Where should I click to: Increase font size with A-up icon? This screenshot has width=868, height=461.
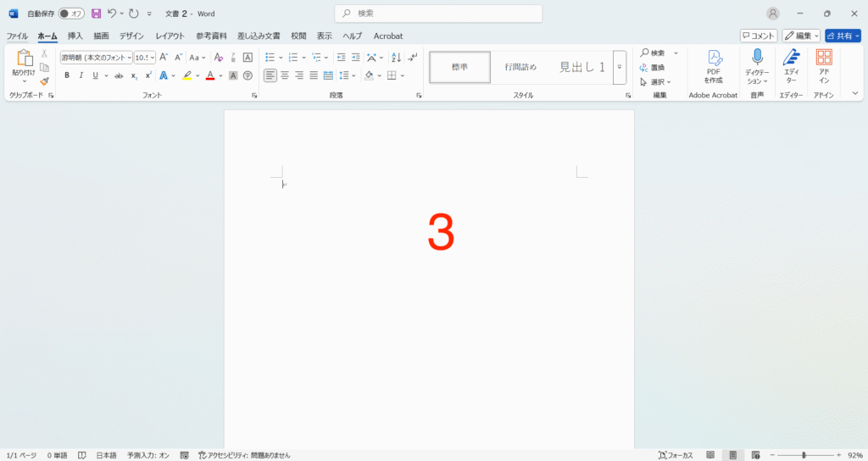(x=164, y=57)
